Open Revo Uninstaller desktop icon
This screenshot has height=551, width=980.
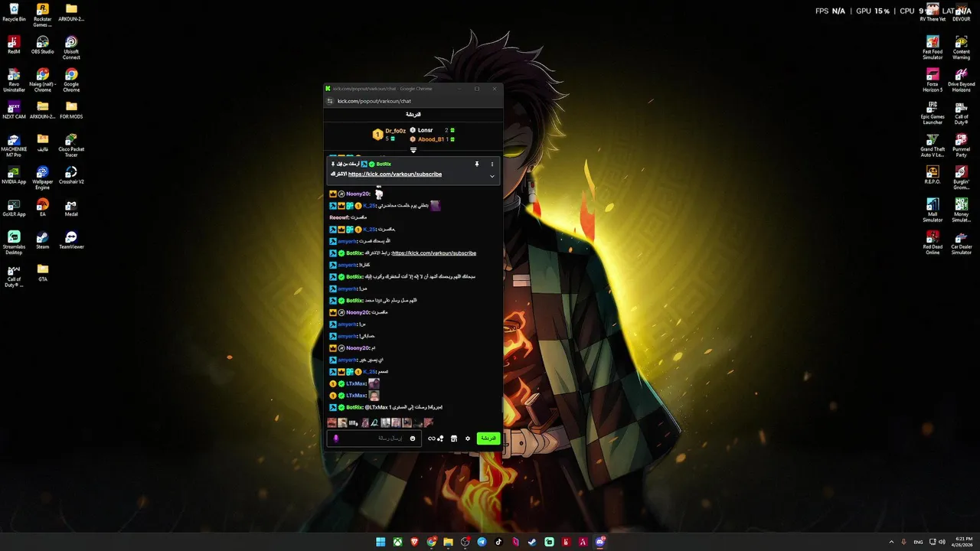tap(14, 80)
